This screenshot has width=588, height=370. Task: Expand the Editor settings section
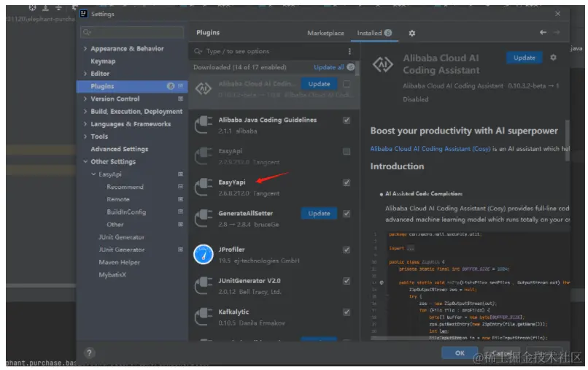pos(85,74)
